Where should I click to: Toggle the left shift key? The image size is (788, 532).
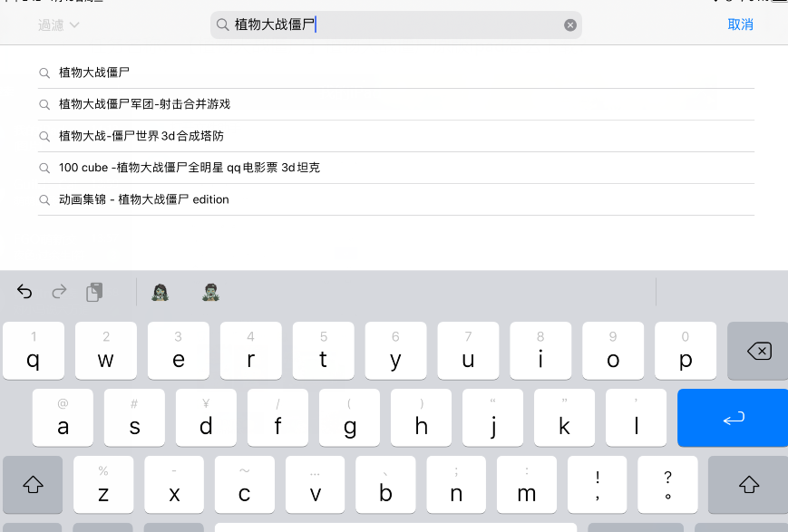(x=33, y=485)
